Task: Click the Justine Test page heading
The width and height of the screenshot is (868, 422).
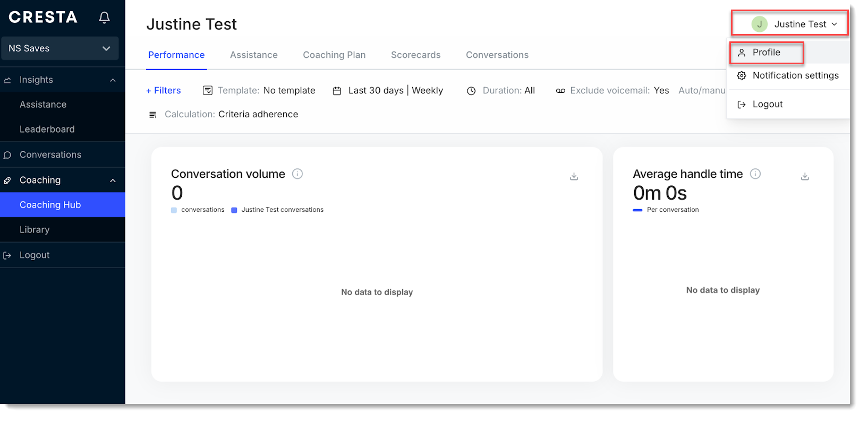Action: [x=192, y=24]
